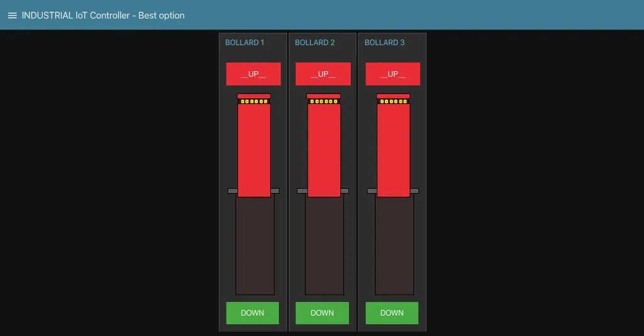The width and height of the screenshot is (644, 336).
Task: Lower Bollard 2 with DOWN button
Action: pyautogui.click(x=323, y=313)
